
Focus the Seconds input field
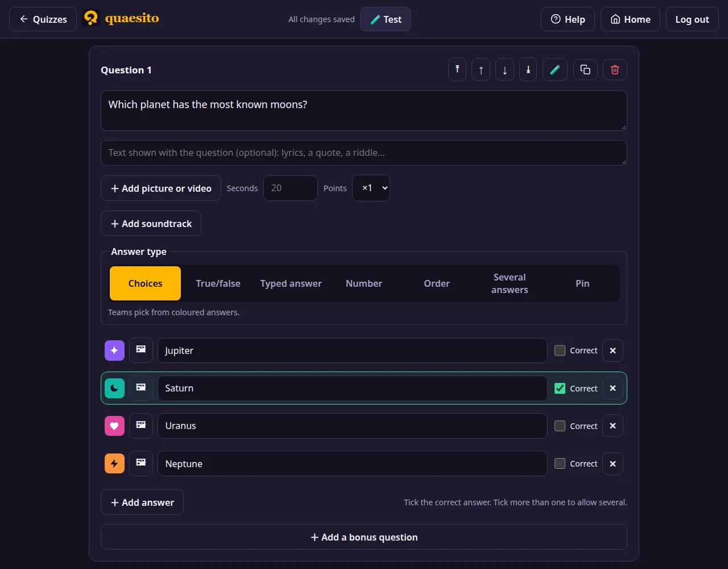[x=291, y=188]
